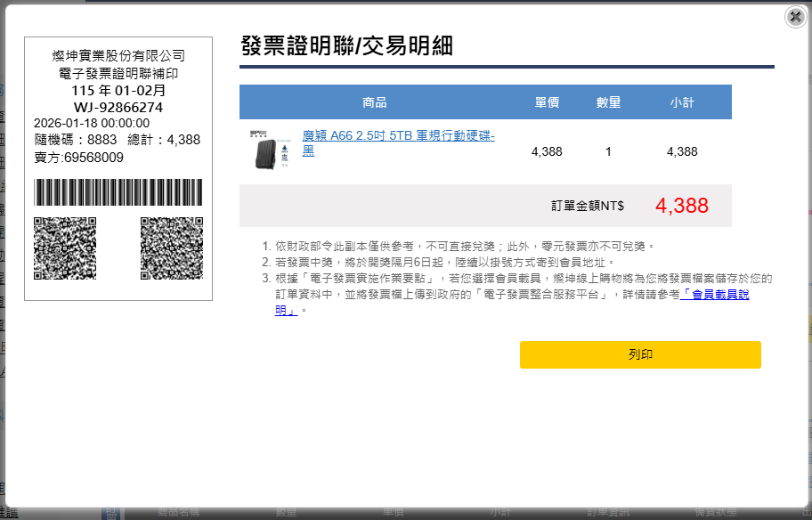Click the invoice date 2026-01-18 text
Viewport: 812px width, 520px height.
point(92,123)
